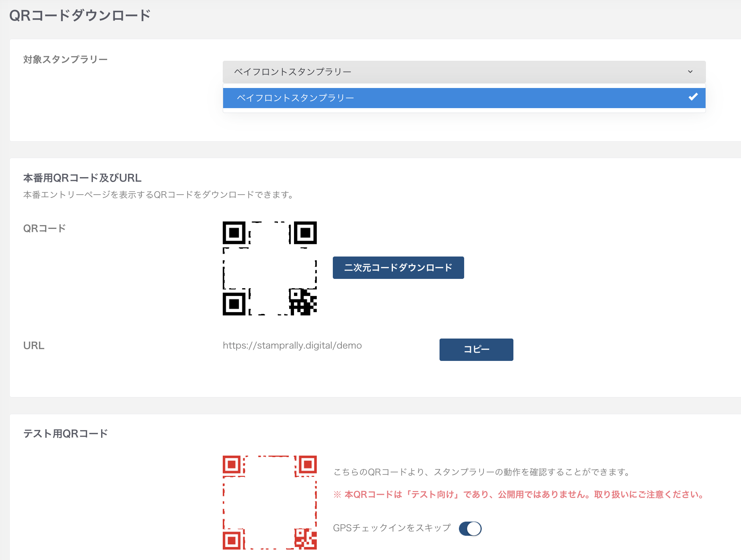
Task: Click the dropdown chevron arrow icon
Action: tap(690, 72)
